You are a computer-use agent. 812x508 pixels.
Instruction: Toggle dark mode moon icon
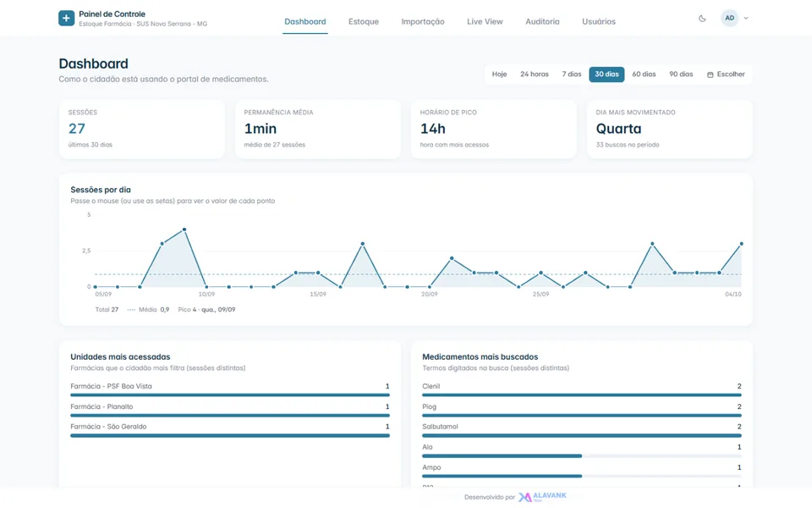702,18
